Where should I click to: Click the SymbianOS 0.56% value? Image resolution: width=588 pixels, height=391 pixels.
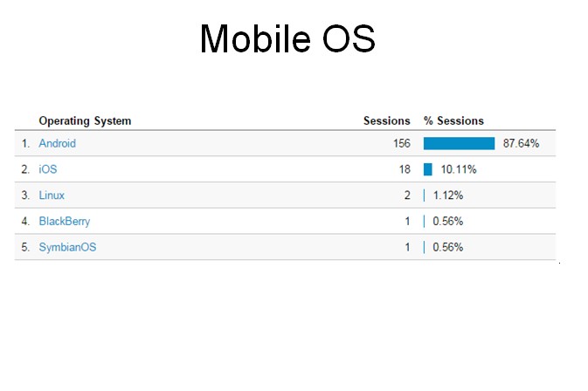pyautogui.click(x=447, y=247)
